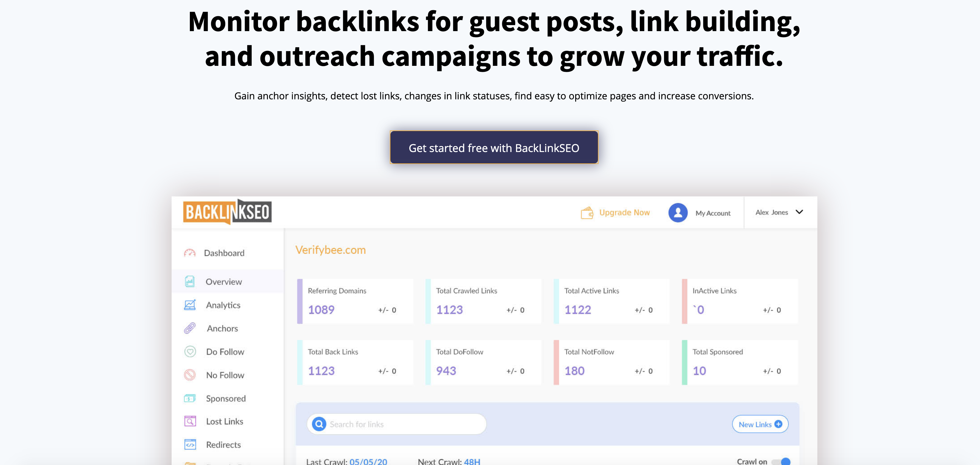
Task: Select Analytics in the sidebar menu
Action: coord(223,305)
